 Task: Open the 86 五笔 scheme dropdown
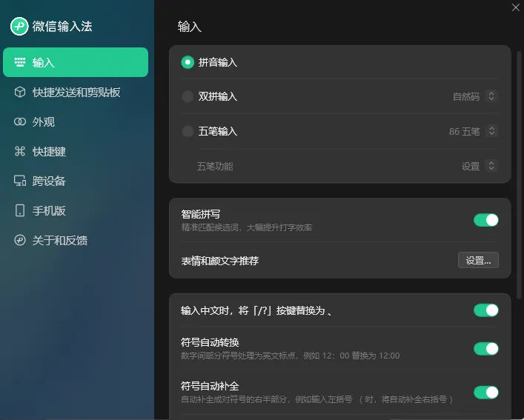(473, 131)
